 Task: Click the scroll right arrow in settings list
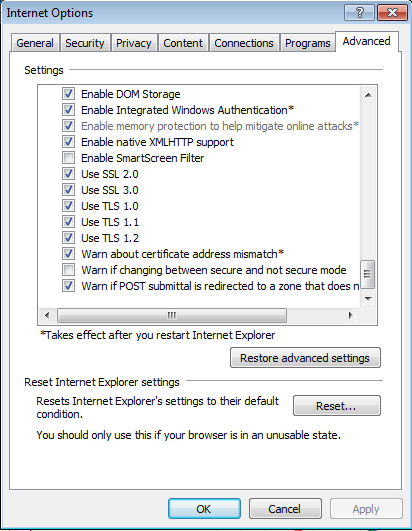(x=351, y=316)
